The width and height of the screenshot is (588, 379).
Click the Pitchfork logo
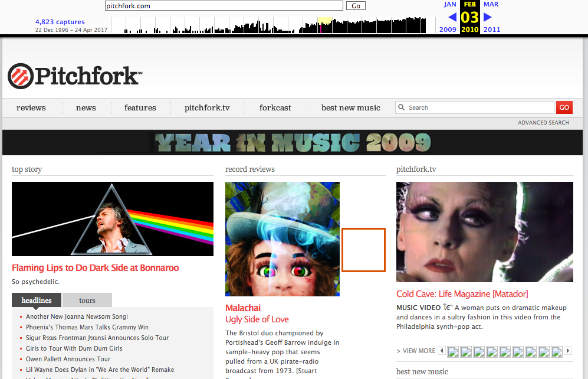[x=75, y=76]
